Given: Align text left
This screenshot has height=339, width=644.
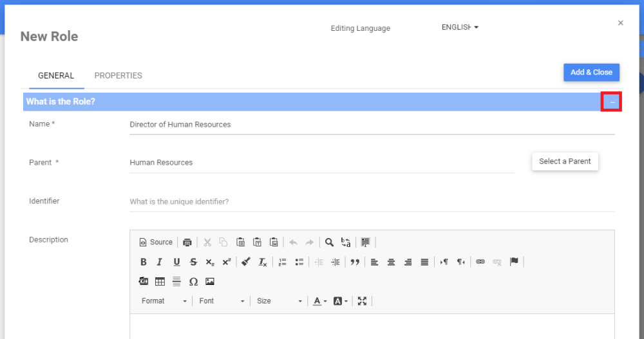Looking at the screenshot, I should click(374, 262).
